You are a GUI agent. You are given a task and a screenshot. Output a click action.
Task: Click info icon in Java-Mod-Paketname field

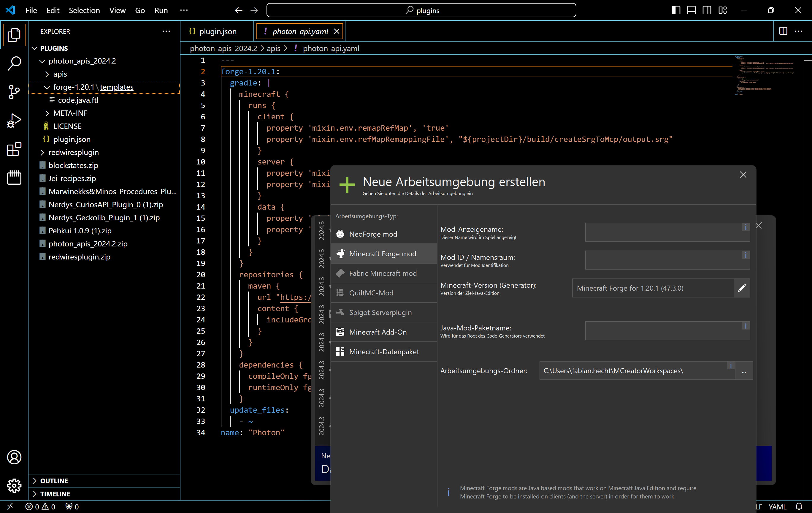point(746,326)
